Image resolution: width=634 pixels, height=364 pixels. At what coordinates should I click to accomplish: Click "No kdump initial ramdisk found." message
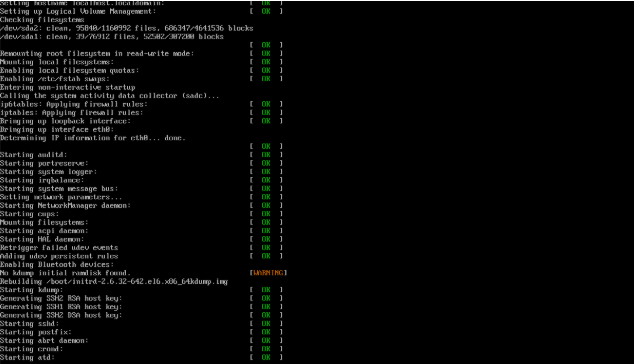click(x=66, y=273)
